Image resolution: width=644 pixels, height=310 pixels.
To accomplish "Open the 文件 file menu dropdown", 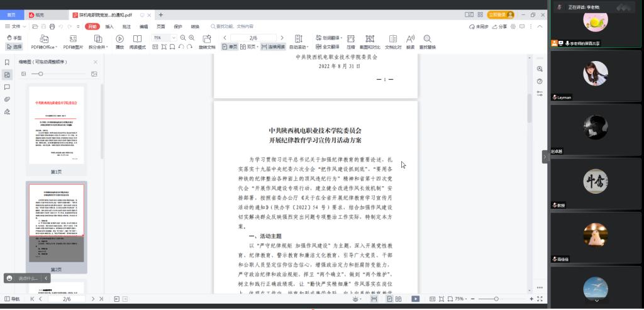I will pyautogui.click(x=14, y=26).
